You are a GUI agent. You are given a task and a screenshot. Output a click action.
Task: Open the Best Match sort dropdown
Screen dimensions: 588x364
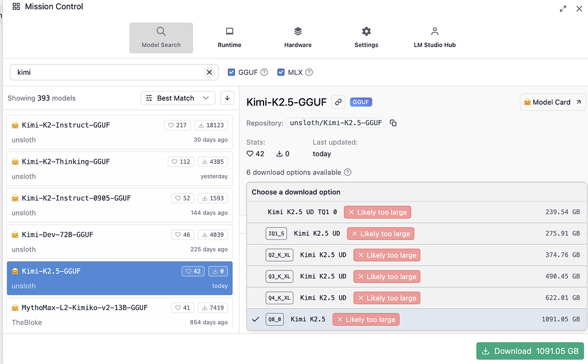coord(178,98)
